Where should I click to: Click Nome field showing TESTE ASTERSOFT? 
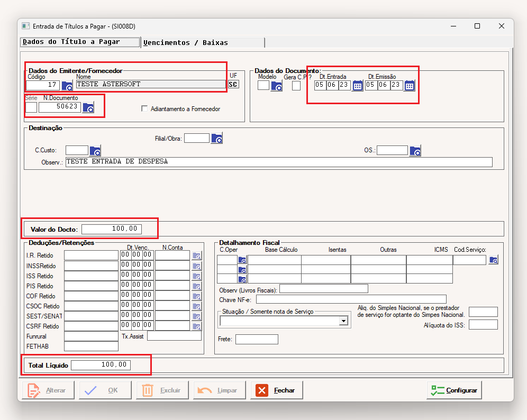point(151,84)
